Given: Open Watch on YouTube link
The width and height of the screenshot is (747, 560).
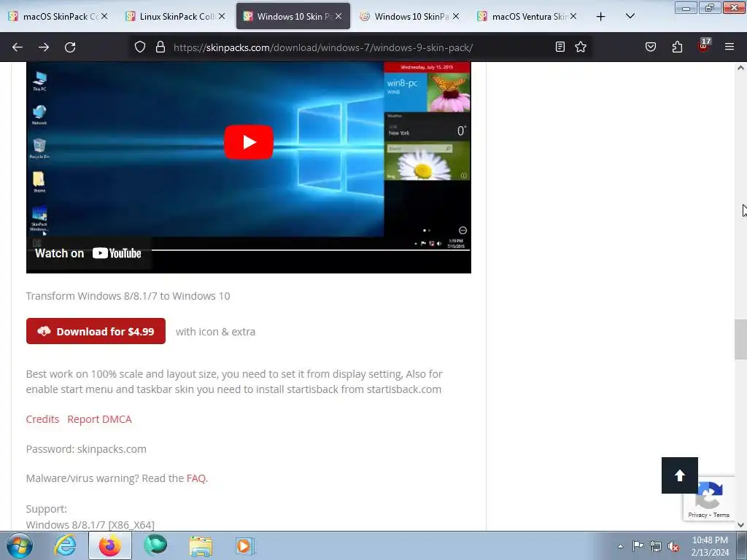Looking at the screenshot, I should (88, 253).
